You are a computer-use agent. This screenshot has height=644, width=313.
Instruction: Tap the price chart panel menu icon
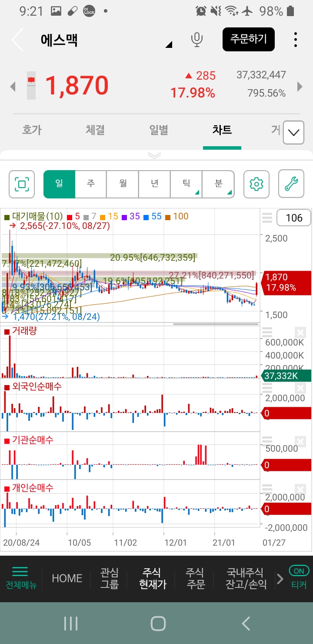267,218
